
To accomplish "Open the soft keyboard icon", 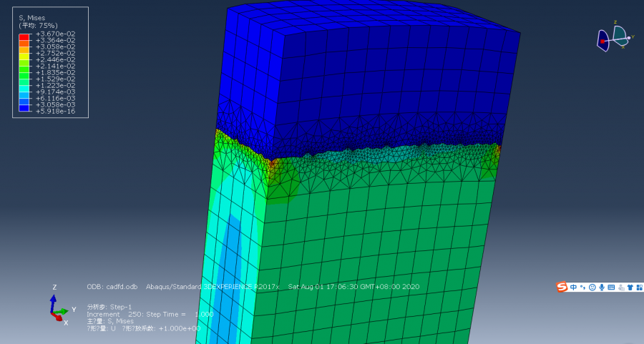I will (x=611, y=287).
